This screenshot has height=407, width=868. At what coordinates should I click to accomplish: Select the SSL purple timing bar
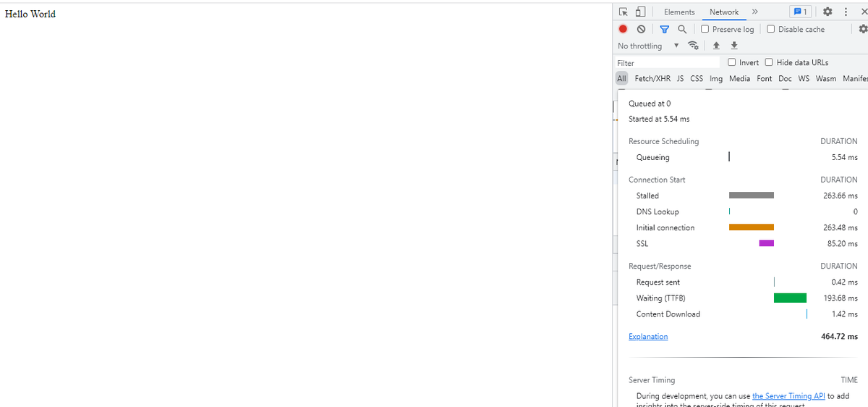point(767,243)
